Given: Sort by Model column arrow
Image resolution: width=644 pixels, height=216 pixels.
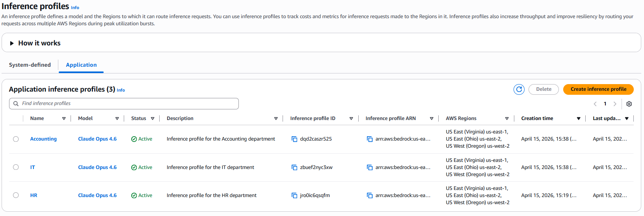Looking at the screenshot, I should tap(117, 118).
